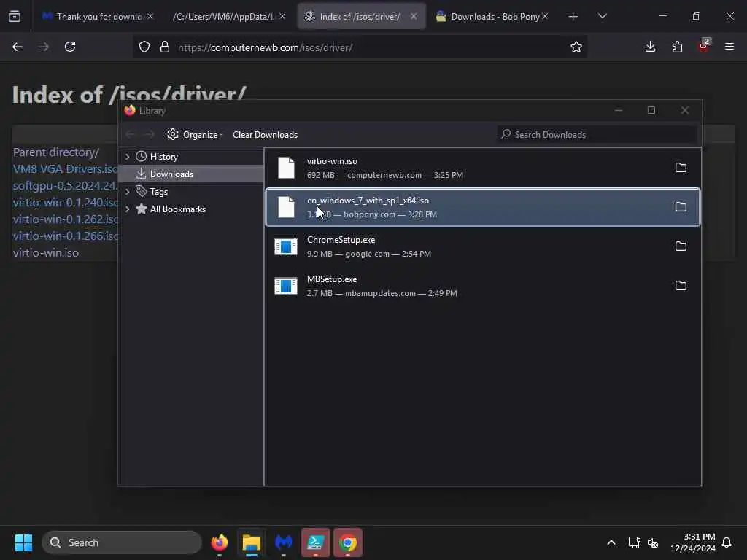Open the uBlock extension icon

click(704, 46)
